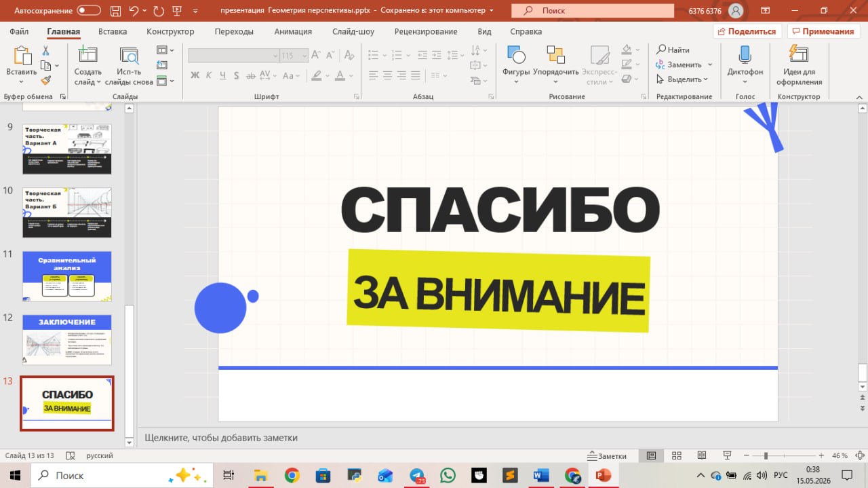Click the Упорядочить arrange icon
The image size is (868, 488).
coord(556,56)
